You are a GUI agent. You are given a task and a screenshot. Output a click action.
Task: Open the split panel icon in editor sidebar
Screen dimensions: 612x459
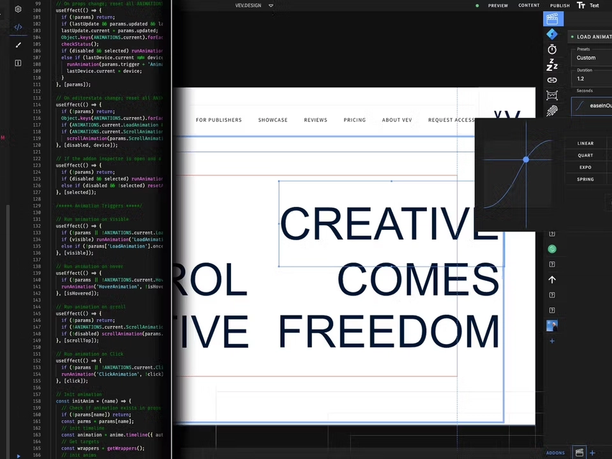[18, 63]
